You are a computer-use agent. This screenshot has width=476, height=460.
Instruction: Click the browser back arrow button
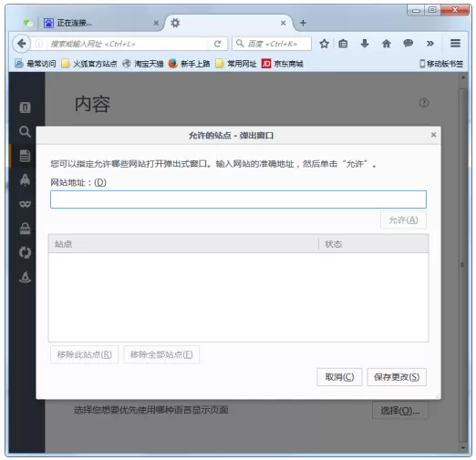click(x=21, y=44)
